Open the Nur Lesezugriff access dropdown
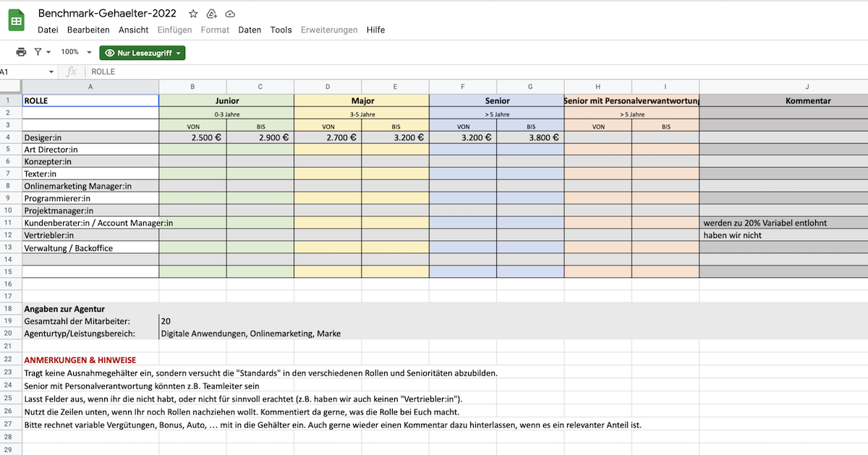 pos(142,53)
